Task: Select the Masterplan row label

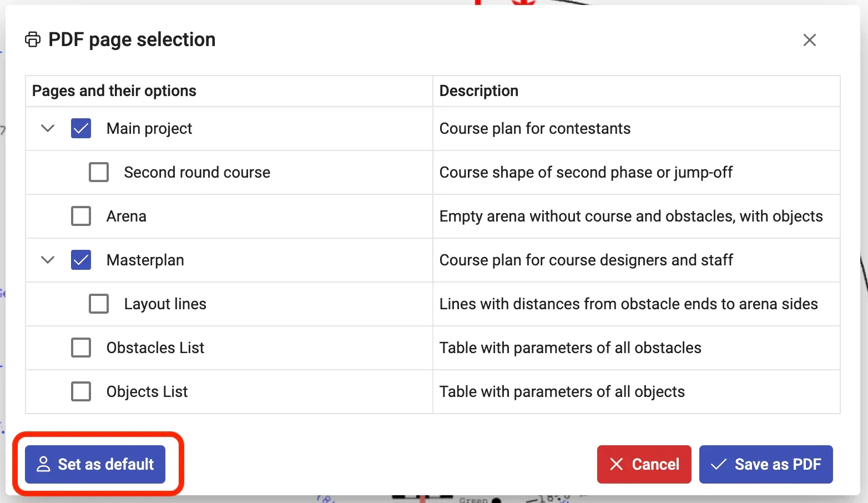Action: click(x=145, y=260)
